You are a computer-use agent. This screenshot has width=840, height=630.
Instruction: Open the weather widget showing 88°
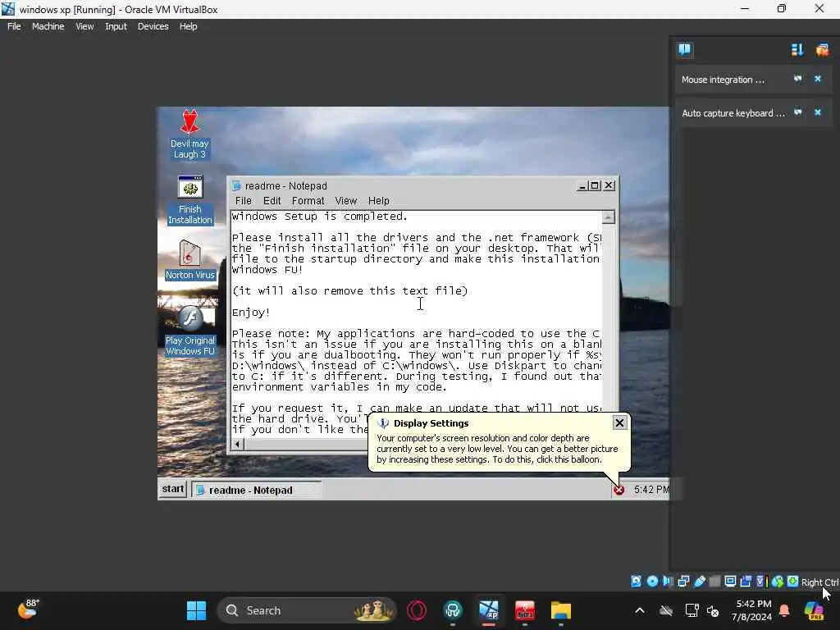[x=28, y=609]
